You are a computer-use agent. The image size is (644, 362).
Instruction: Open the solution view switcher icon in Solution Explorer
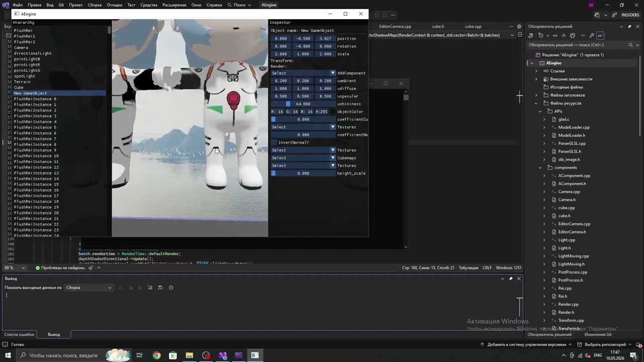pos(530,36)
